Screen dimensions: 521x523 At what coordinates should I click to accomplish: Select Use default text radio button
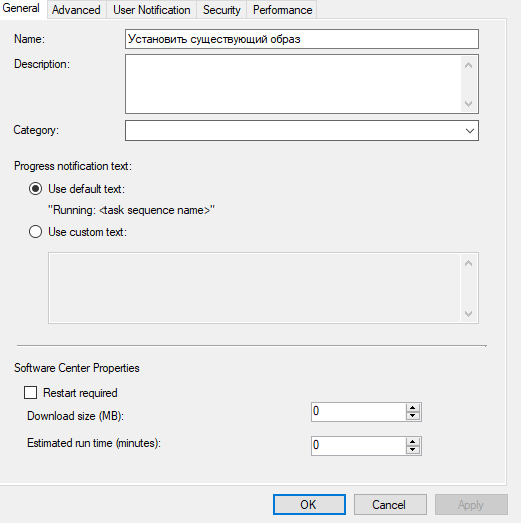35,189
